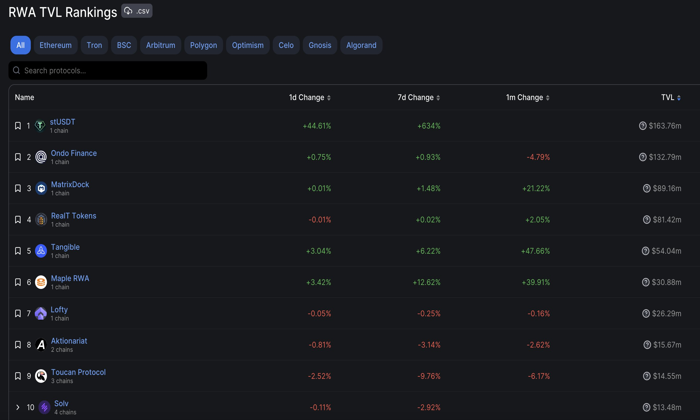700x420 pixels.
Task: Download the rankings as .csv
Action: (x=137, y=11)
